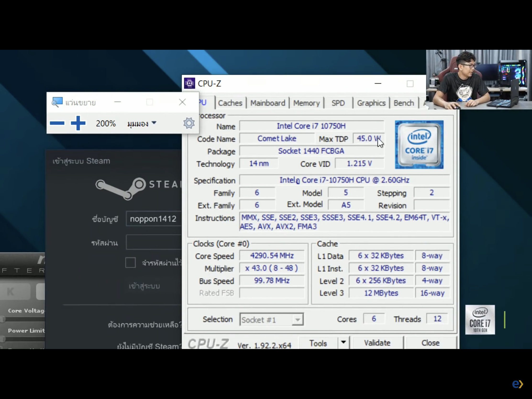532x399 pixels.
Task: Click the Close button in CPU-Z
Action: [x=431, y=343]
